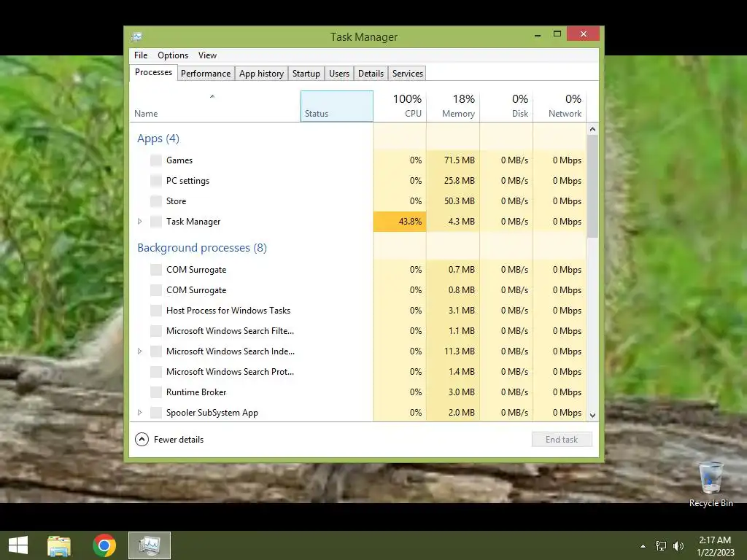Select the Background processes (8) group heading

202,248
